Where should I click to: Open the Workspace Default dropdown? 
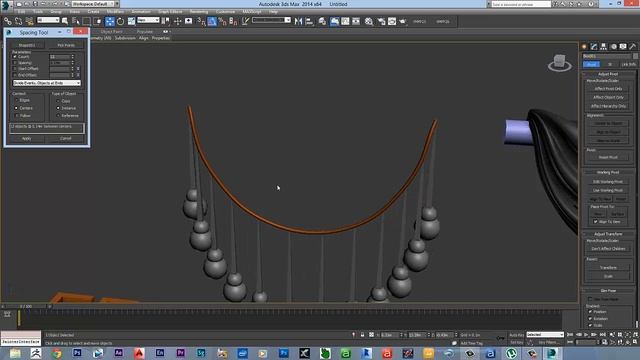[92, 4]
